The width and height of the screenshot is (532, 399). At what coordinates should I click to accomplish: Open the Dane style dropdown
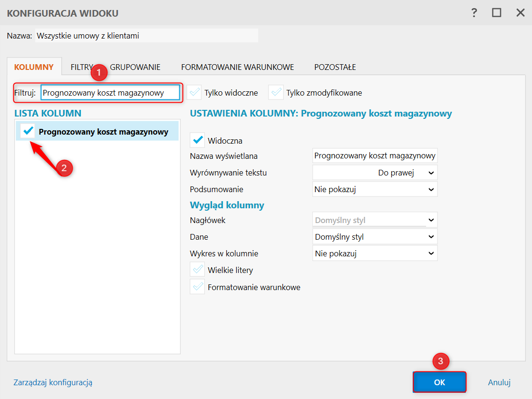[x=375, y=237]
